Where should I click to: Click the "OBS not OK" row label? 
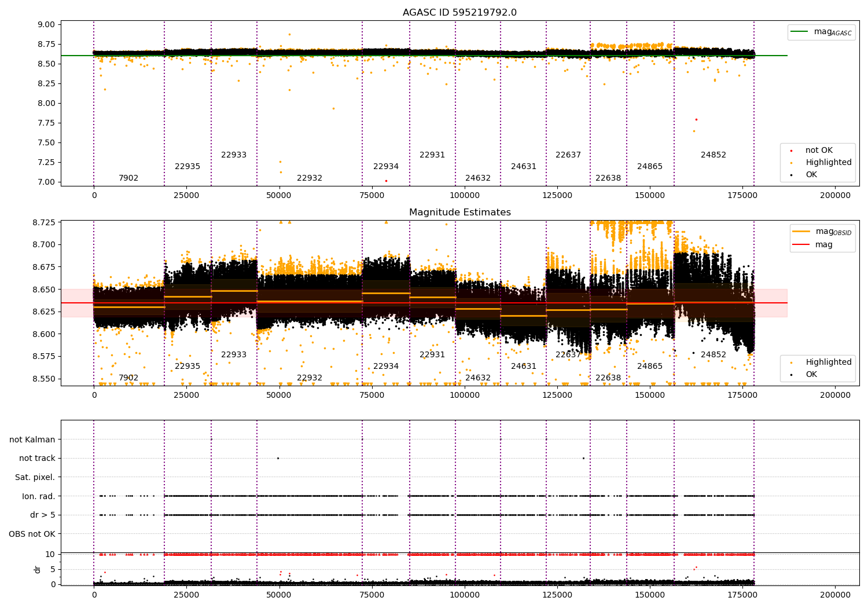tap(32, 534)
